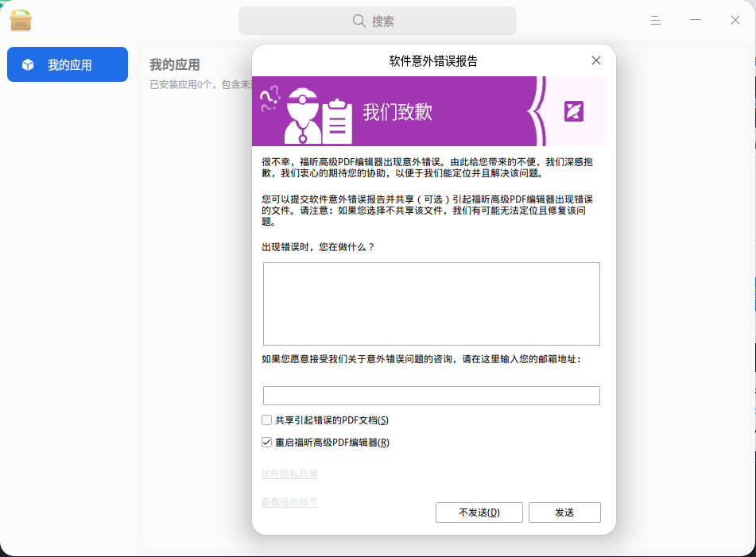Focus the error description text area
Screen dimensions: 756x557
coord(432,304)
